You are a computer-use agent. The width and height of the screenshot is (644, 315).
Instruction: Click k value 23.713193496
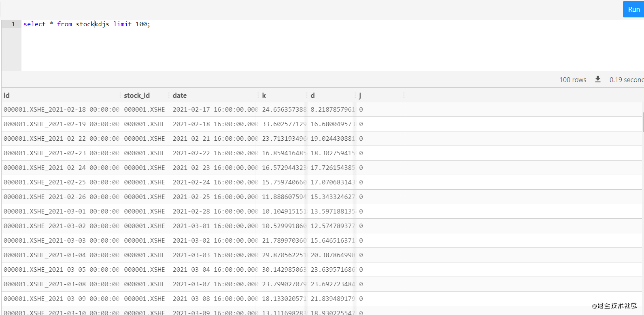284,139
